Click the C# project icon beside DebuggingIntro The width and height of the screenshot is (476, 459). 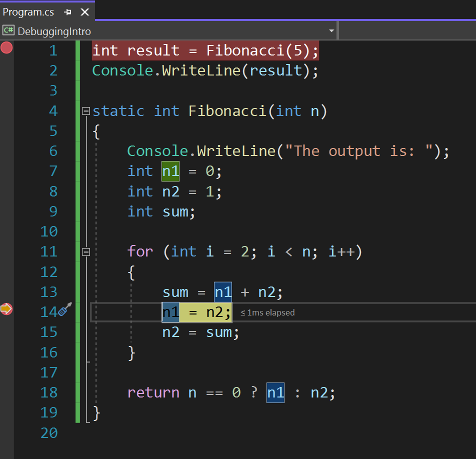[8, 30]
